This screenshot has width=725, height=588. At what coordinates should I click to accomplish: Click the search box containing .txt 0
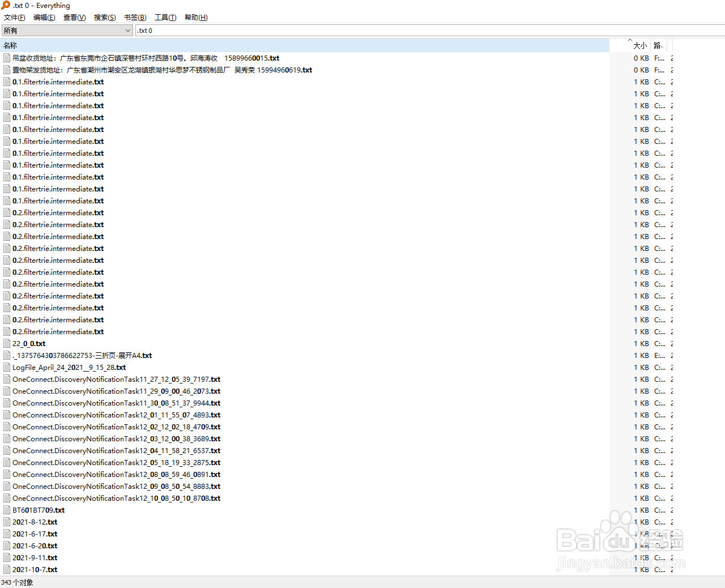point(430,31)
